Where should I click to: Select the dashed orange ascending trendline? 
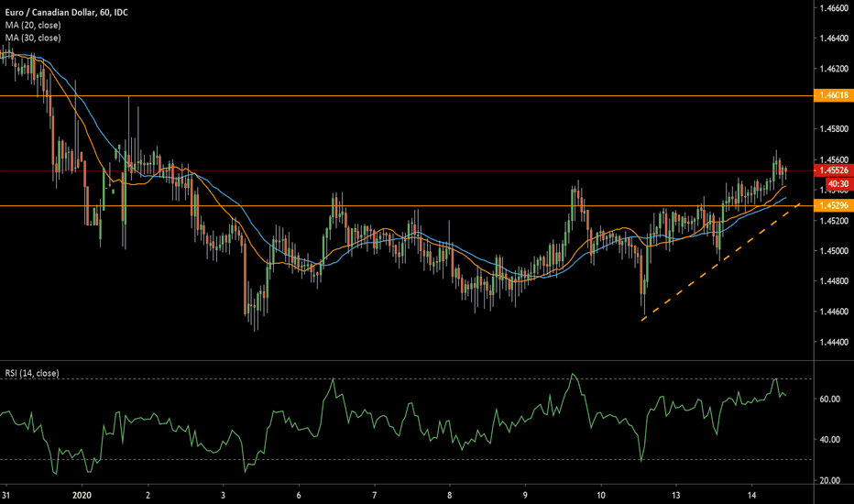coord(715,260)
